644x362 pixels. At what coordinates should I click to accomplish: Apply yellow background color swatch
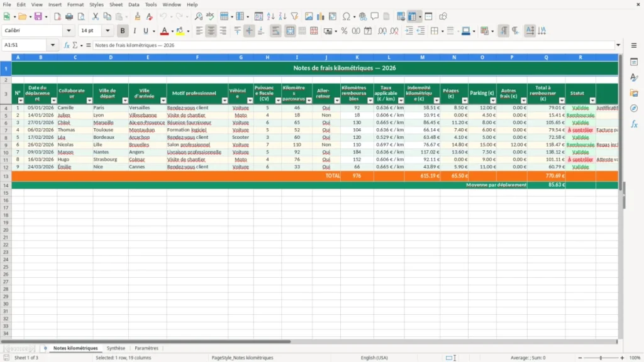click(180, 31)
